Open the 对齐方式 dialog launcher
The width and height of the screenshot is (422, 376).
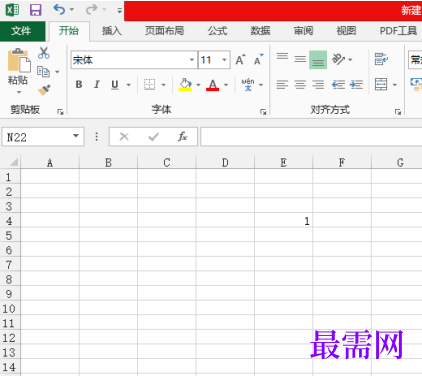(398, 112)
